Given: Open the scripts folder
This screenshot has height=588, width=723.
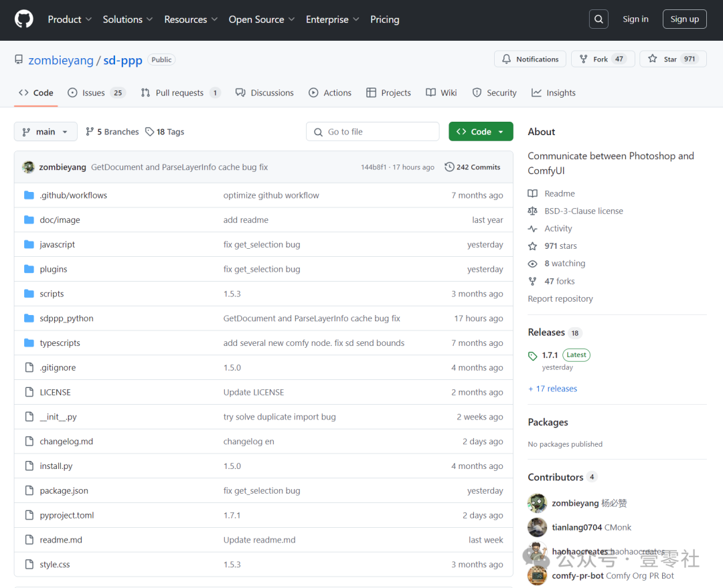Looking at the screenshot, I should point(52,294).
